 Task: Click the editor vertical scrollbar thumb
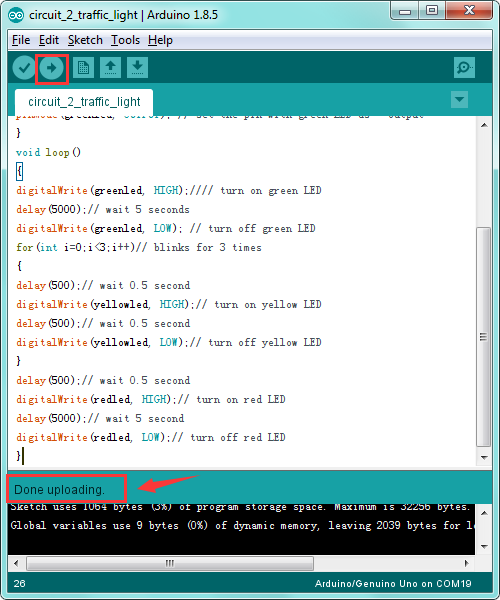click(x=484, y=337)
